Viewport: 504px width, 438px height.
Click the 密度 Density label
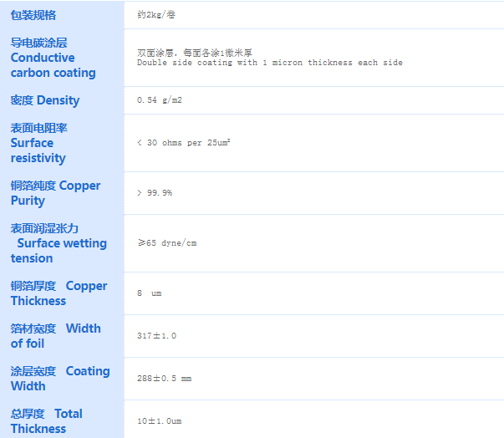tap(45, 100)
